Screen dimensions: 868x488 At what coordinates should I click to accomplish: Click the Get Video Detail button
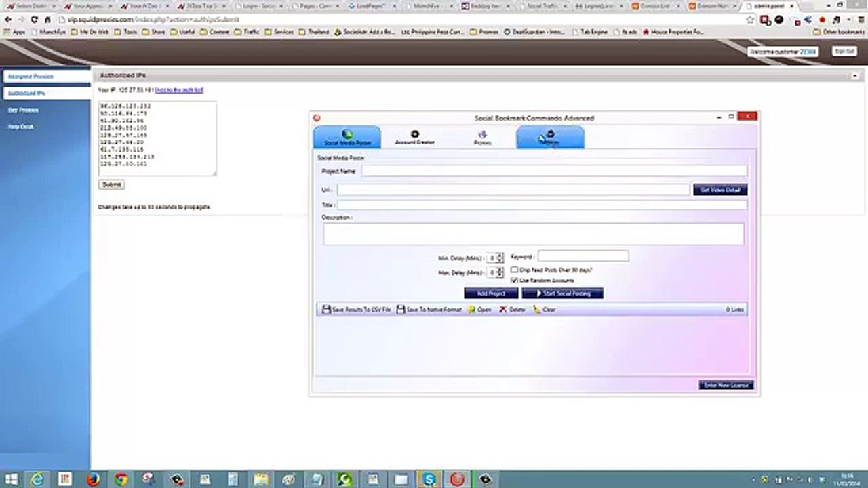coord(720,190)
